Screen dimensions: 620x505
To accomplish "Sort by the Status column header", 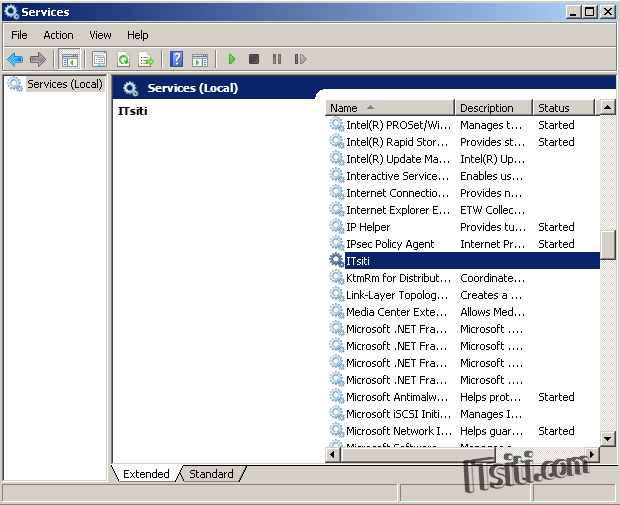I will 564,108.
